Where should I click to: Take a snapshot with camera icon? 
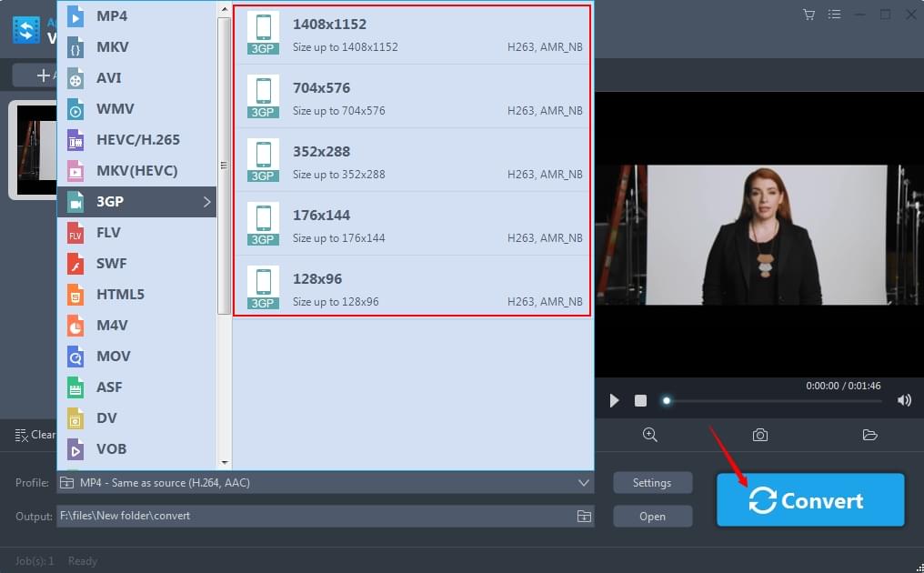coord(759,435)
